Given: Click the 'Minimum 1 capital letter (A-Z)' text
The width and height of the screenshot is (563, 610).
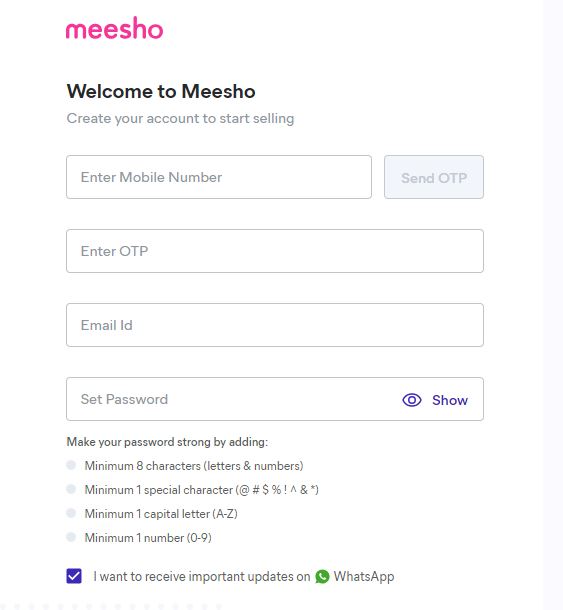Looking at the screenshot, I should 161,514.
